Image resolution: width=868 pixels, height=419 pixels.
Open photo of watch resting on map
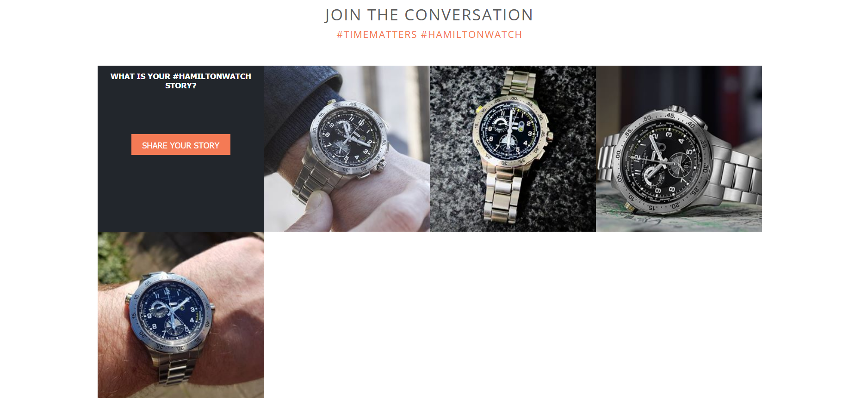pyautogui.click(x=679, y=148)
